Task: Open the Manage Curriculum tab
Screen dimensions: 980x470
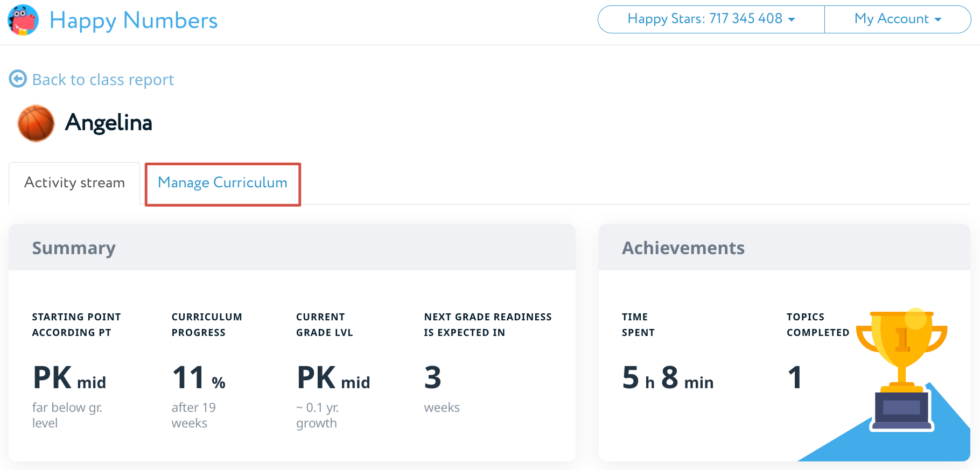Action: (x=222, y=183)
